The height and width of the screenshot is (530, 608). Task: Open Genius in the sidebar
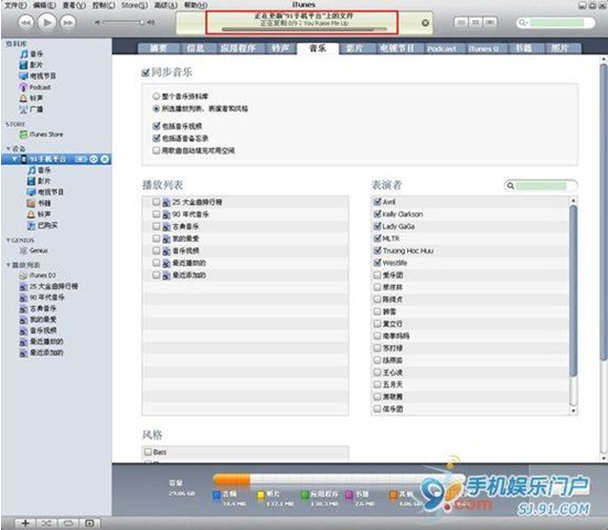pos(33,251)
